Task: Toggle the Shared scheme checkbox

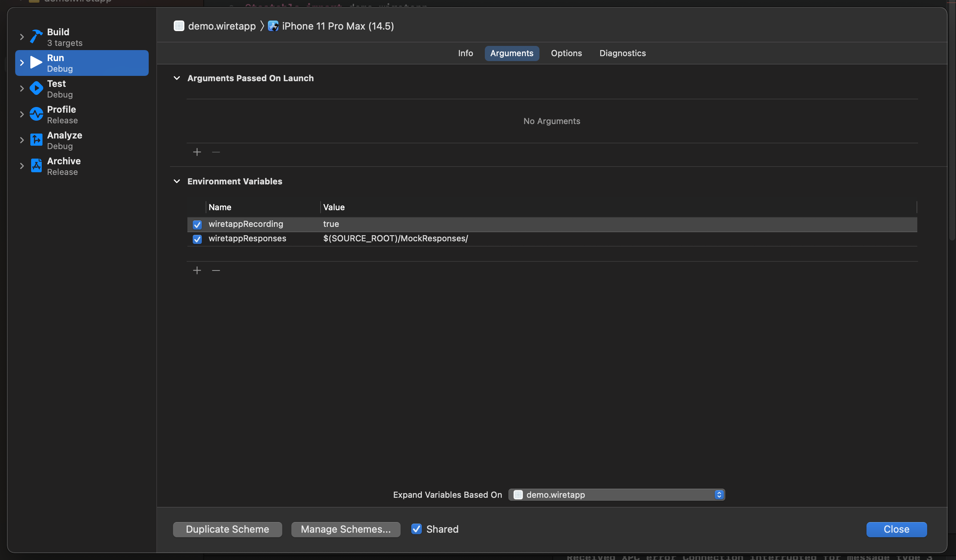Action: (x=417, y=529)
